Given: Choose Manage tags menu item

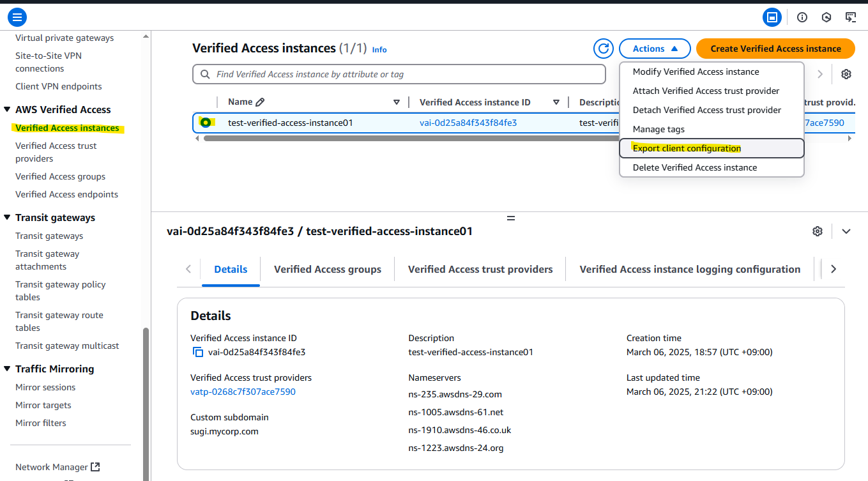Looking at the screenshot, I should tap(712, 129).
